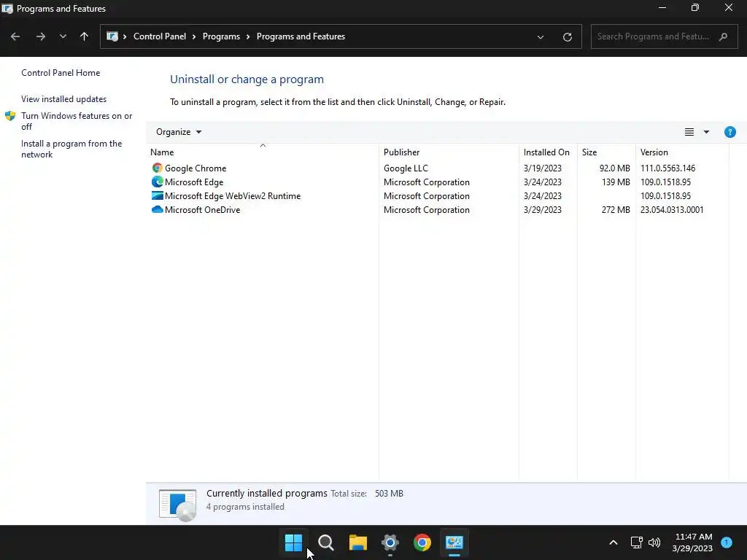Select the Microsoft Edge entry

click(194, 182)
